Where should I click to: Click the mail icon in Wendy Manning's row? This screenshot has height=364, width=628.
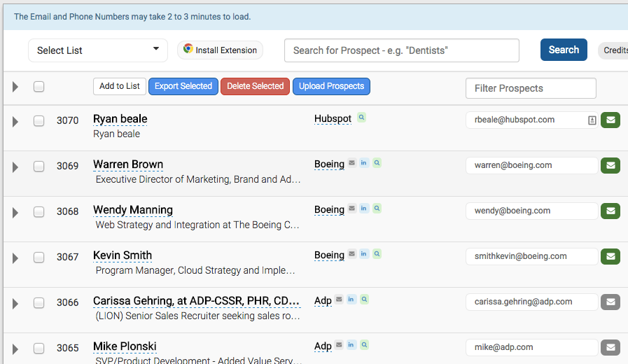tap(351, 208)
